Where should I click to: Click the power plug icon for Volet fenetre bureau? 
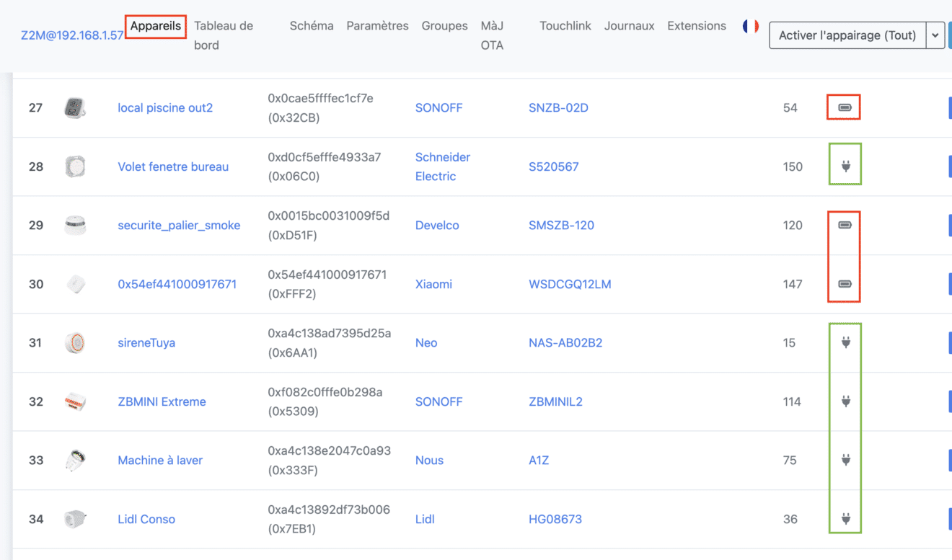point(844,165)
